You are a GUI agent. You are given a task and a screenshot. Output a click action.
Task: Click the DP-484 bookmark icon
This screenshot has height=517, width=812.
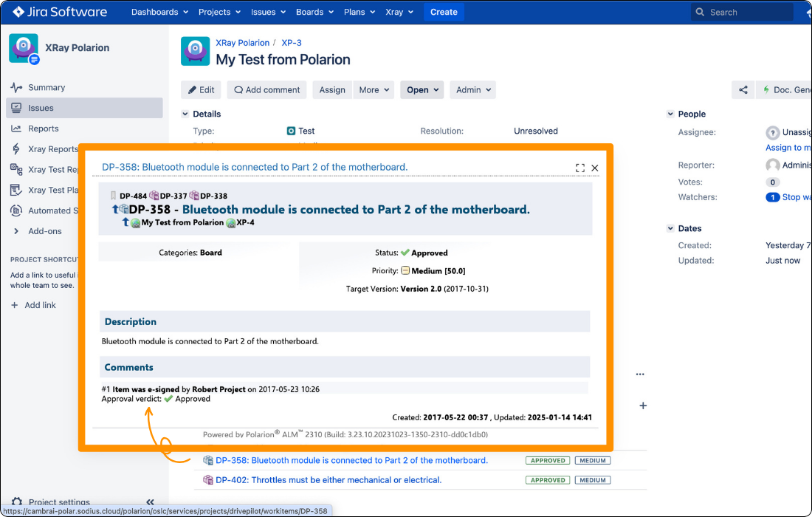pos(114,196)
